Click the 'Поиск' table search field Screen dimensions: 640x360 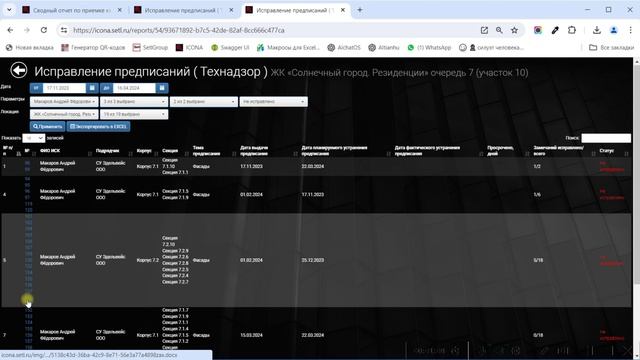tap(606, 138)
